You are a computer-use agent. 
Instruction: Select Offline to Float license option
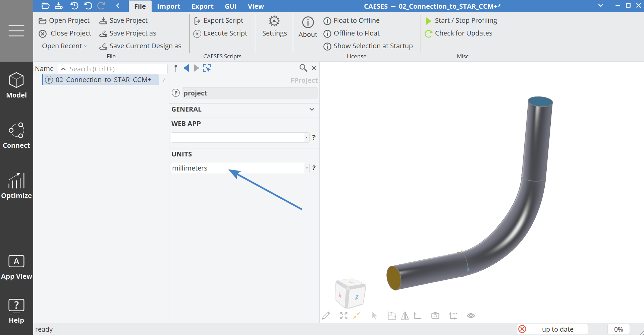pos(352,33)
